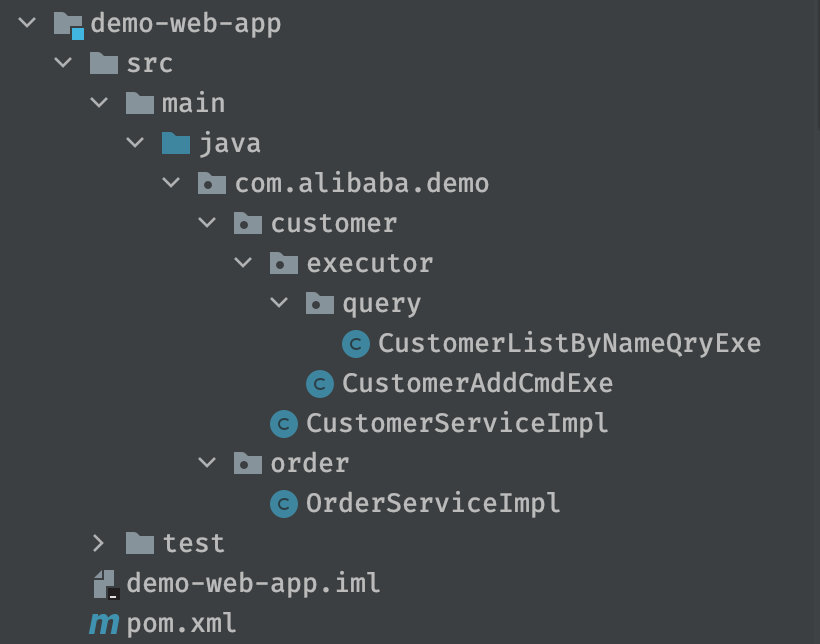Click the OrderServiceImpl class icon
Image resolution: width=820 pixels, height=644 pixels.
click(283, 503)
